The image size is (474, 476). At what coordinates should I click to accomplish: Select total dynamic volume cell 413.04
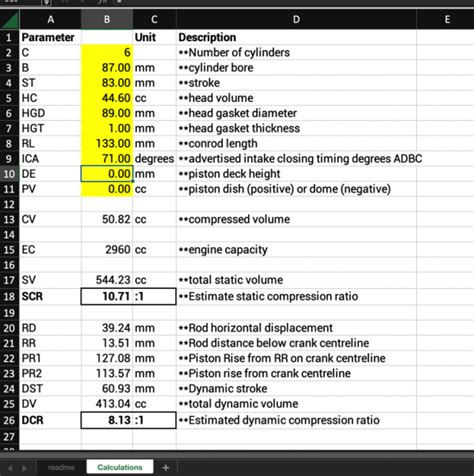point(107,404)
